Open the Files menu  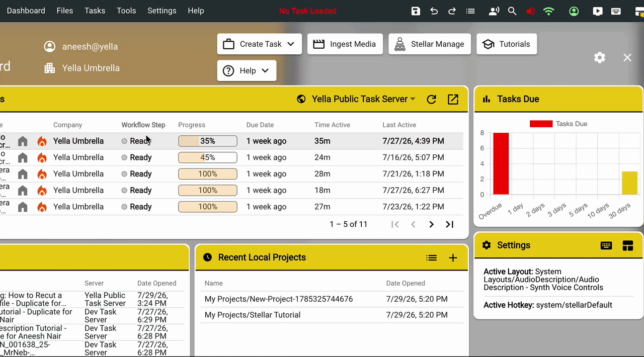point(64,11)
